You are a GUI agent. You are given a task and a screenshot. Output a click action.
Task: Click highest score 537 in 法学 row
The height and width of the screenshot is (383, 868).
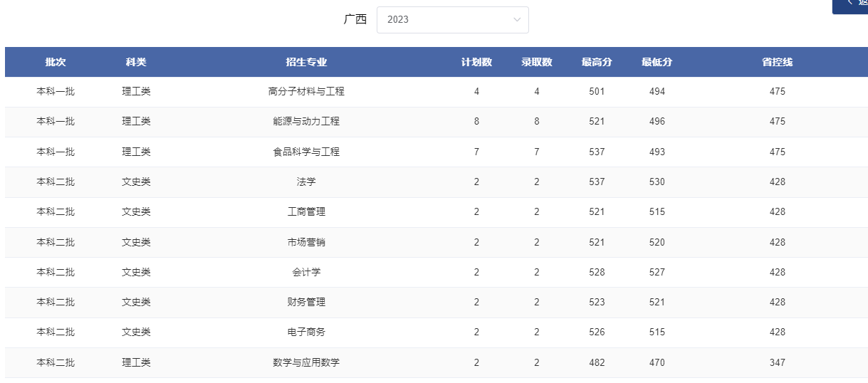[597, 182]
